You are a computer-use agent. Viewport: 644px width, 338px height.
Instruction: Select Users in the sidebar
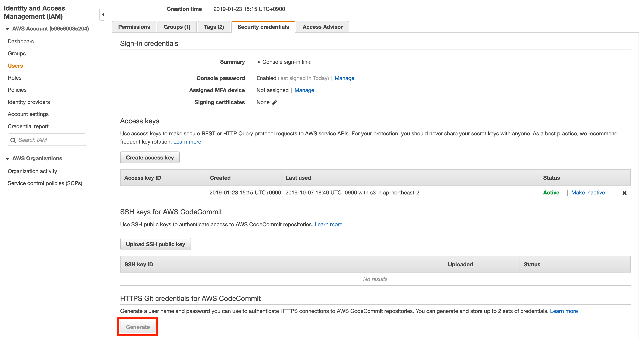click(x=15, y=66)
